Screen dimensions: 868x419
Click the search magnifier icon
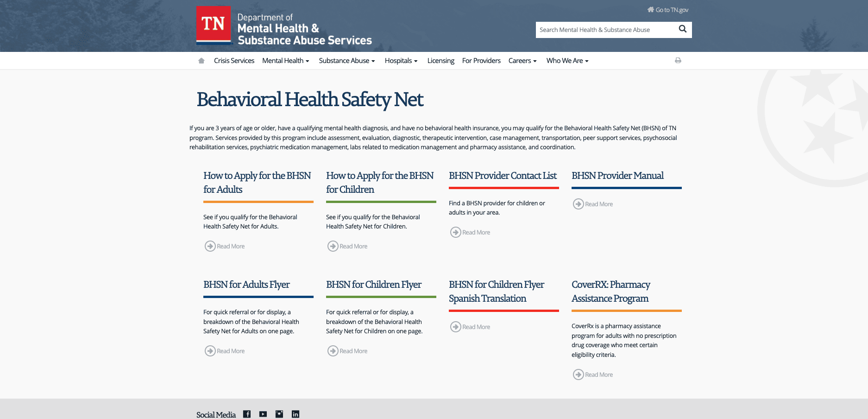[682, 29]
